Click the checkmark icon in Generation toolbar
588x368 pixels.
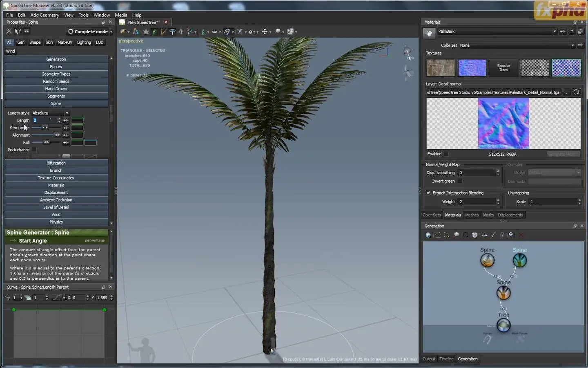point(493,235)
